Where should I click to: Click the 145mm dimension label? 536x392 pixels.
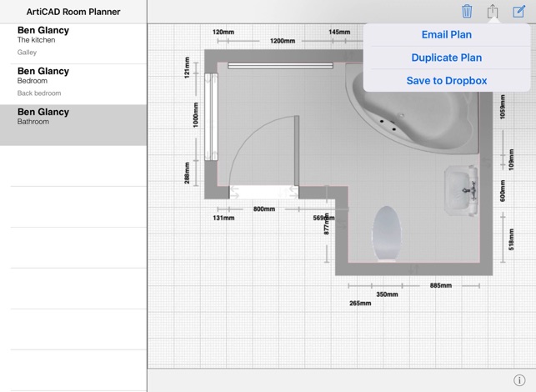pyautogui.click(x=339, y=33)
